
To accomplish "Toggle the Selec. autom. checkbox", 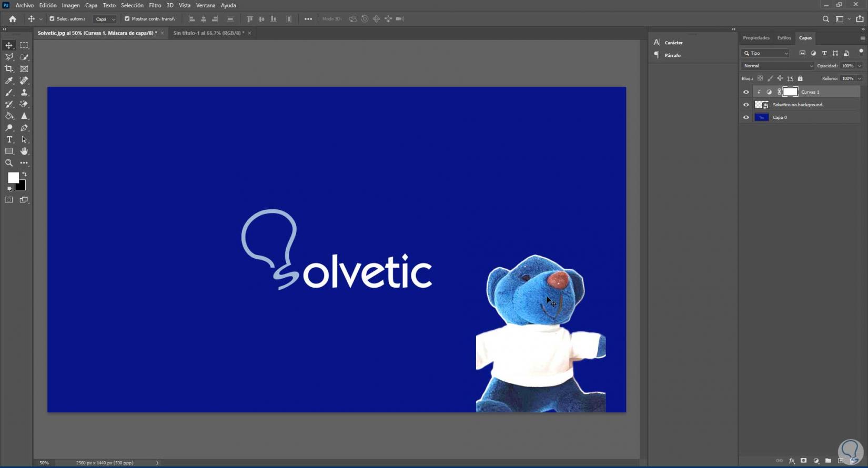I will (52, 19).
